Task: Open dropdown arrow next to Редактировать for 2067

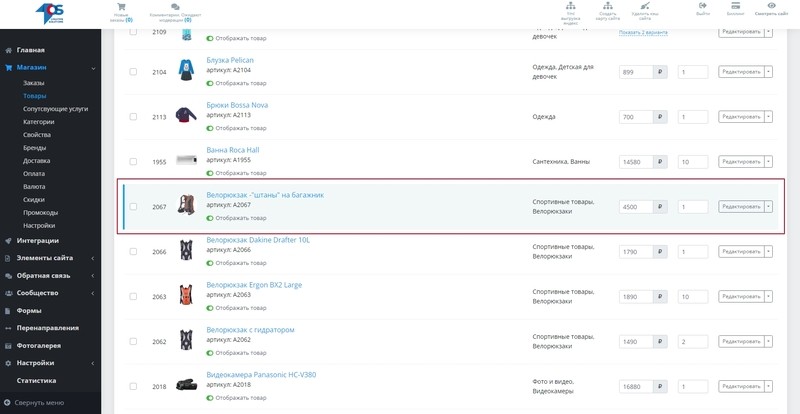Action: point(768,207)
